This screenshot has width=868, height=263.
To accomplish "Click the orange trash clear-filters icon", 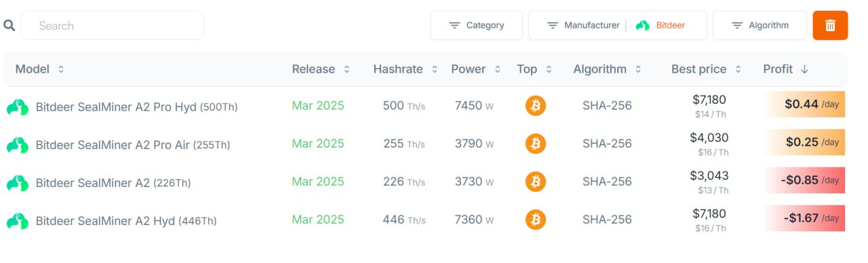I will click(x=830, y=26).
